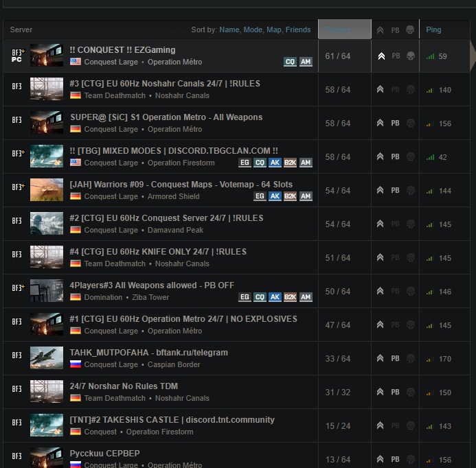Viewport: 476px width, 468px height.
Task: Click B2K badge on 4Players#3 row
Action: pyautogui.click(x=290, y=297)
